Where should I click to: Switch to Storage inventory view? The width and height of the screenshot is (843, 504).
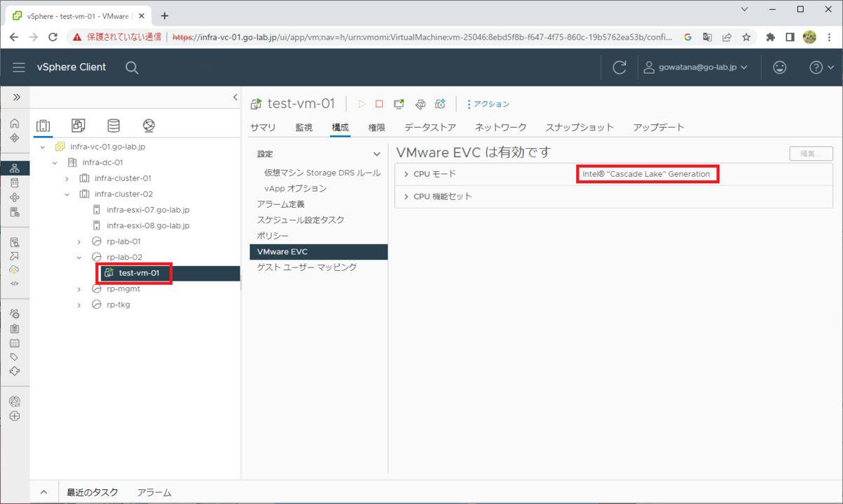coord(113,126)
